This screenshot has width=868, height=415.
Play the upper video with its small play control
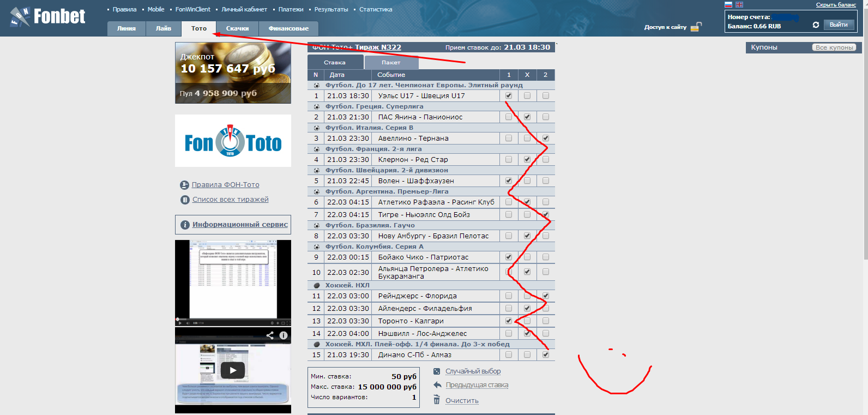tap(180, 323)
